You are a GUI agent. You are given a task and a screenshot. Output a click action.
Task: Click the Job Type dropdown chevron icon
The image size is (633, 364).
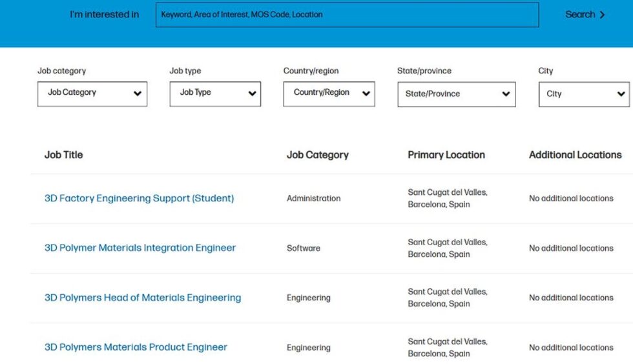click(x=252, y=94)
